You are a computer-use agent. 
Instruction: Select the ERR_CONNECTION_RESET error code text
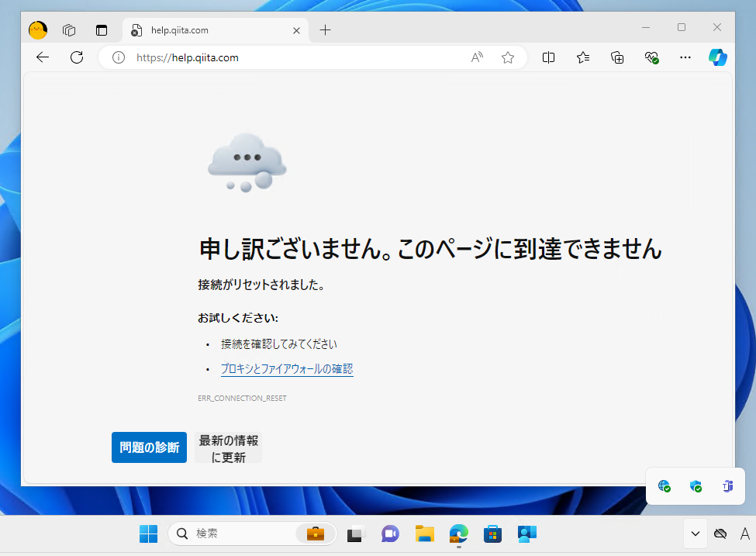click(x=242, y=398)
